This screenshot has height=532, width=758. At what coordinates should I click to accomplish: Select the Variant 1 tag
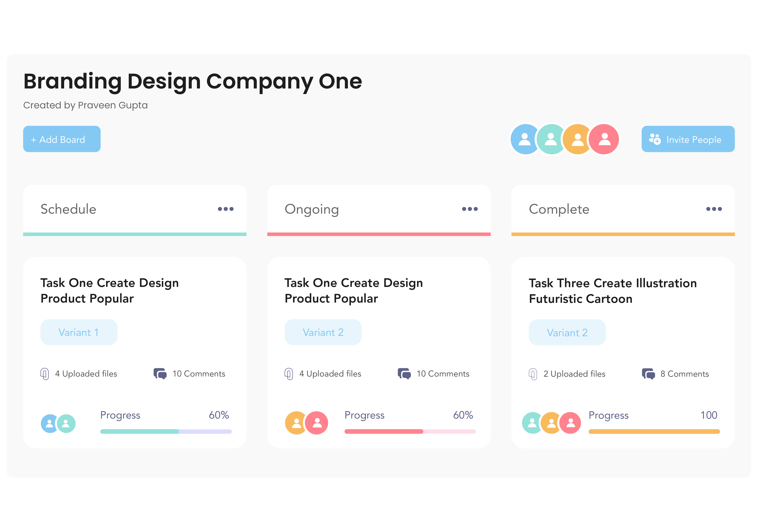click(x=79, y=332)
